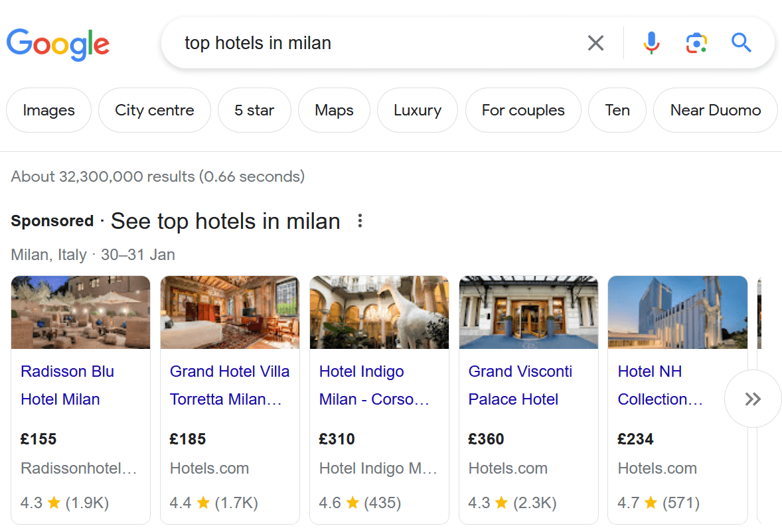Open the Grand Visconti Palace Hotel link
782x532 pixels.
(520, 385)
